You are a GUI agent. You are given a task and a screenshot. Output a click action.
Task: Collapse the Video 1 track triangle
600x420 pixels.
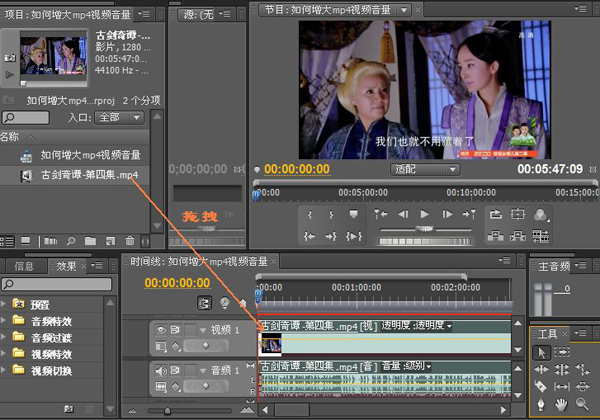(x=203, y=330)
